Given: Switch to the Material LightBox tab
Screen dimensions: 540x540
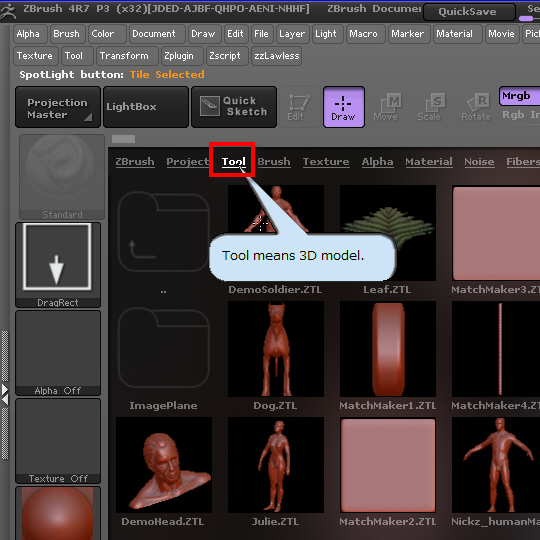Looking at the screenshot, I should coord(429,162).
